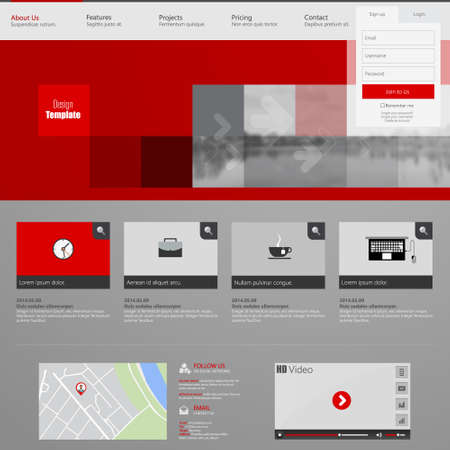Adjust the video volume slider
The image size is (450, 450).
pyautogui.click(x=395, y=435)
